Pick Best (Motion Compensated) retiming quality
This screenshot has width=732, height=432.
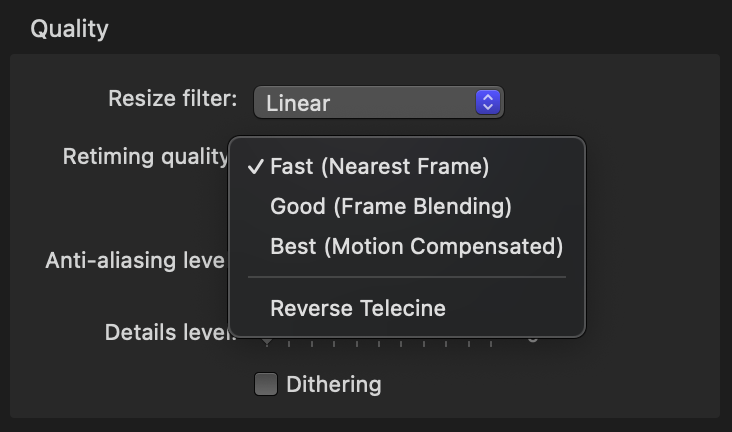[x=416, y=246]
